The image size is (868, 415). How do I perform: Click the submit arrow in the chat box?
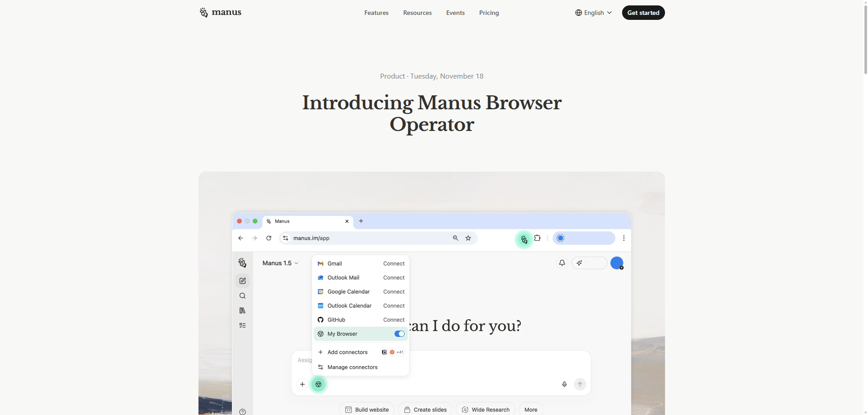coord(580,384)
